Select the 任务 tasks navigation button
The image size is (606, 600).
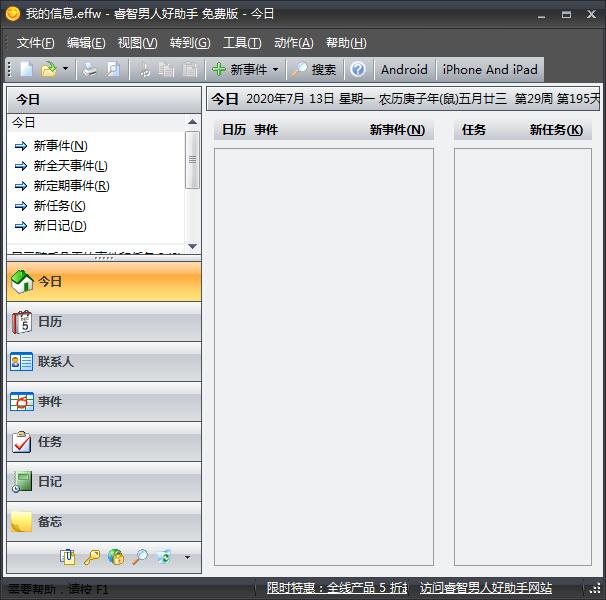(104, 442)
